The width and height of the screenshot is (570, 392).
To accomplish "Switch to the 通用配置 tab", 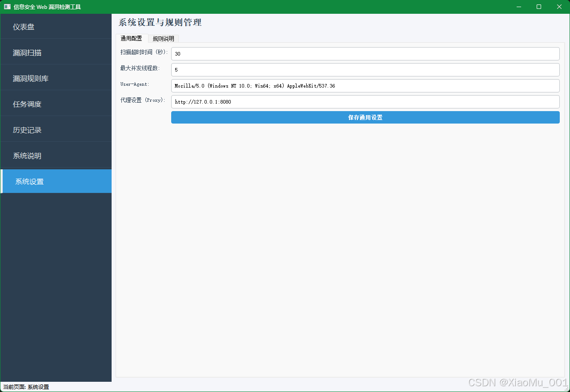I will coord(132,39).
